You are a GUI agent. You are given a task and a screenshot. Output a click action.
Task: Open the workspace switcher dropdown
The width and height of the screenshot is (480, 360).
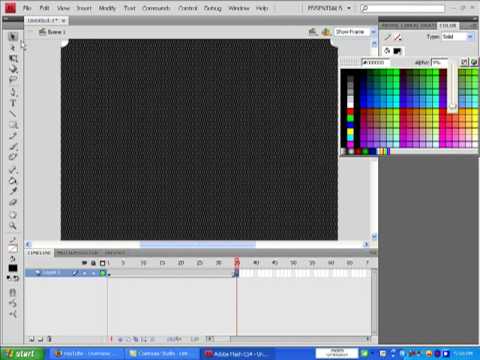tap(329, 8)
